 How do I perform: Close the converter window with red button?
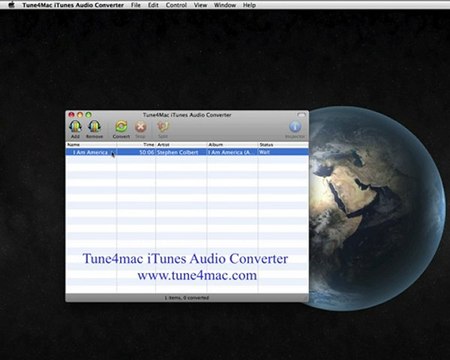click(71, 115)
